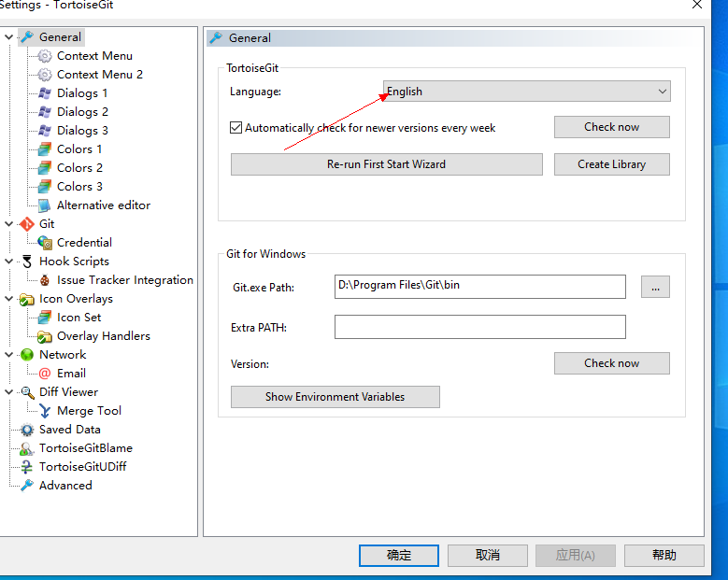Viewport: 728px width, 580px height.
Task: Open help with 帮助 button
Action: coord(664,556)
